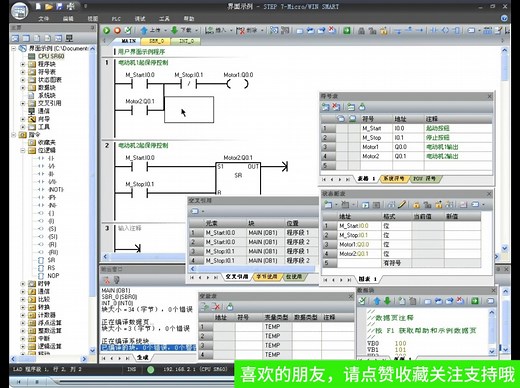Screen dimensions: 520x388
Task: Click the blue help icon at top right
Action: [504, 18]
